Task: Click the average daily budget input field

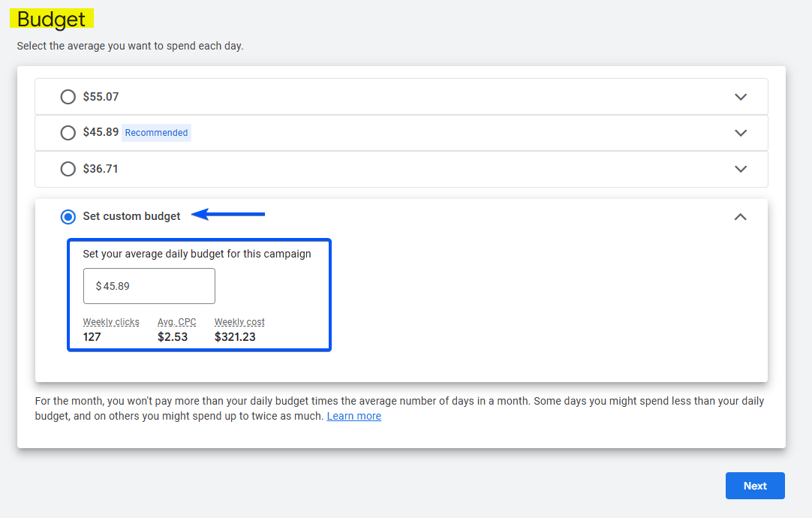Action: coord(149,286)
